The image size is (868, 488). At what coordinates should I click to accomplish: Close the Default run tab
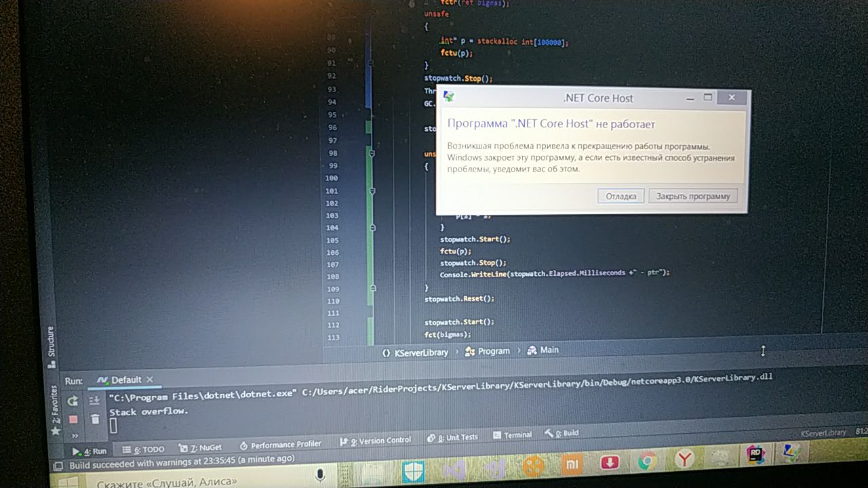point(150,380)
